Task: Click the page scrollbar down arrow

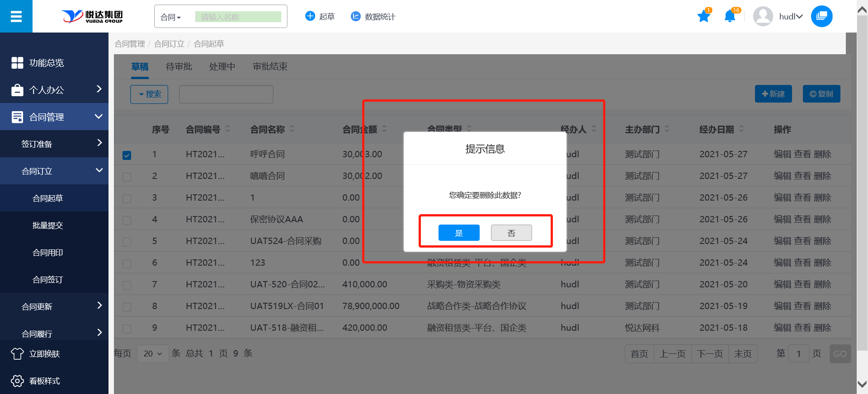Action: tap(862, 385)
